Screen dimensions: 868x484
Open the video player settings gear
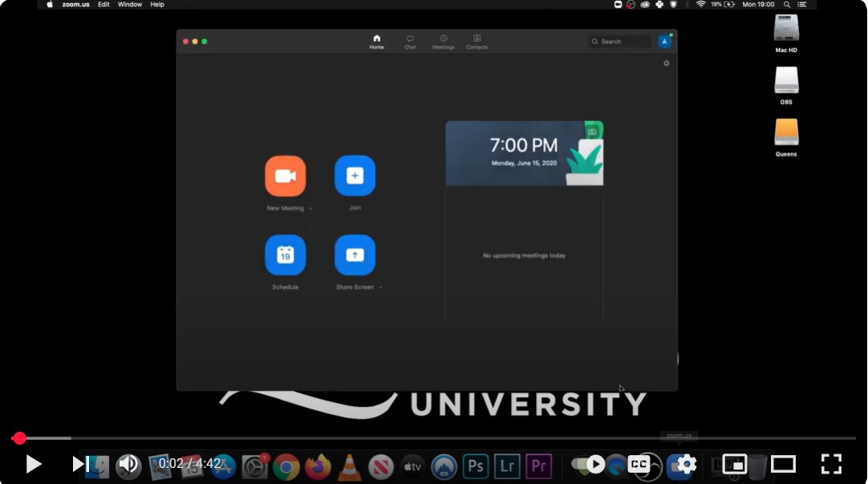coord(686,464)
